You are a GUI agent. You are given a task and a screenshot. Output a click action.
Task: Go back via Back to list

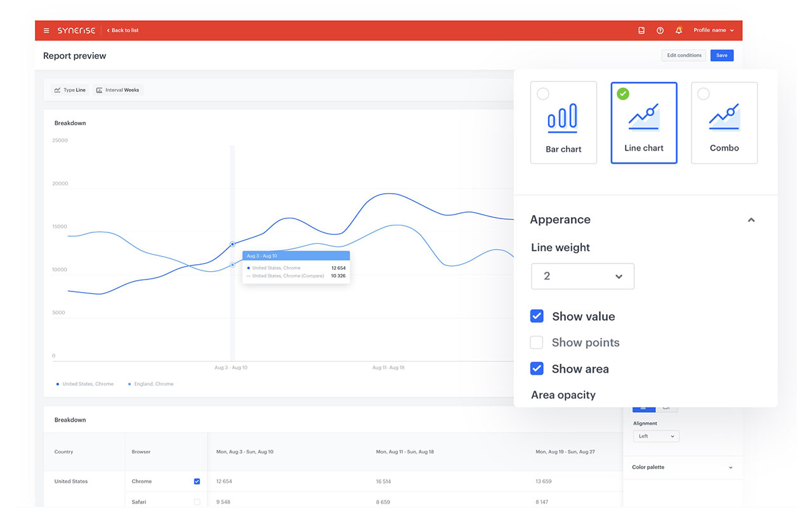click(x=122, y=30)
